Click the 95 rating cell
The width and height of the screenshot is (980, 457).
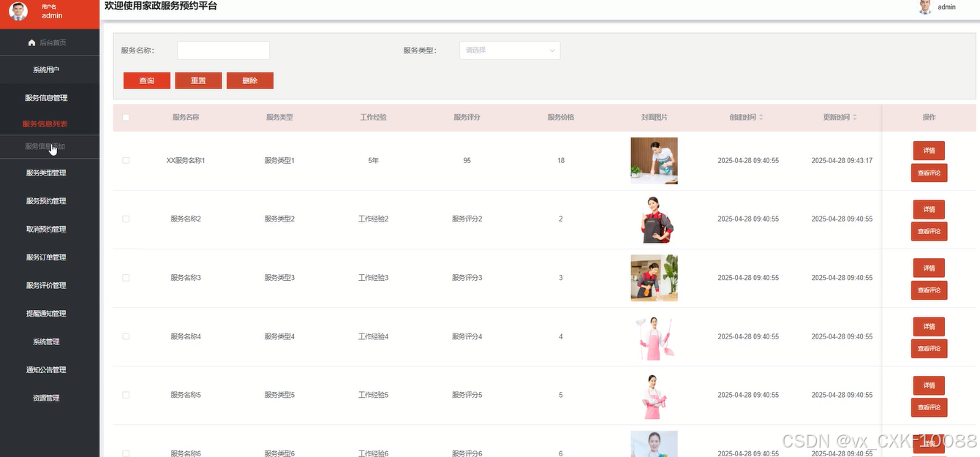467,160
